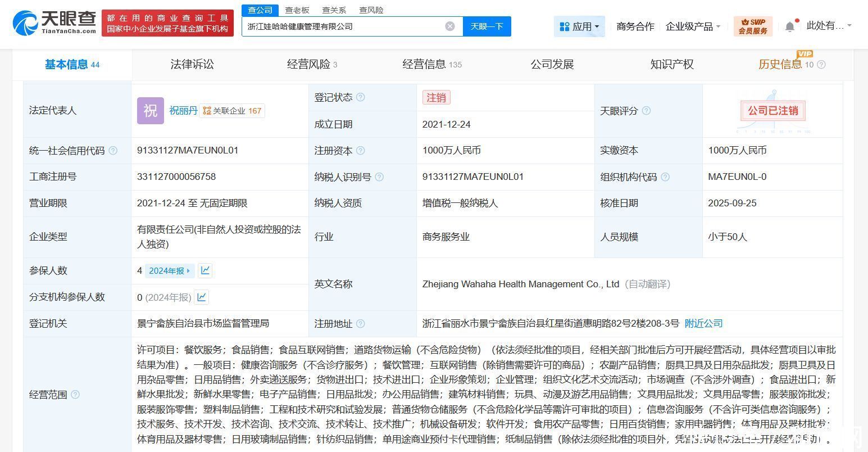The height and width of the screenshot is (452, 868).
Task: Open the 附近公司 link
Action: click(703, 323)
